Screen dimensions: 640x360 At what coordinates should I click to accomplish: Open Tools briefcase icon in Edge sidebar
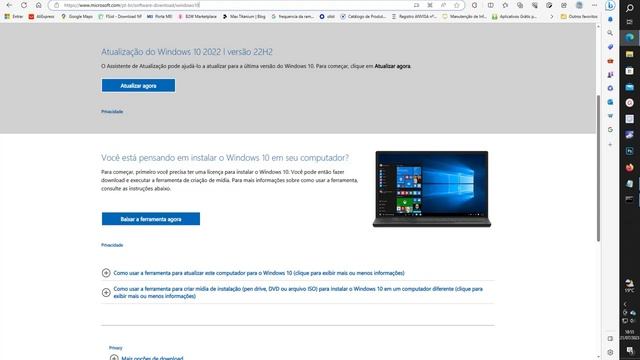coord(610,61)
